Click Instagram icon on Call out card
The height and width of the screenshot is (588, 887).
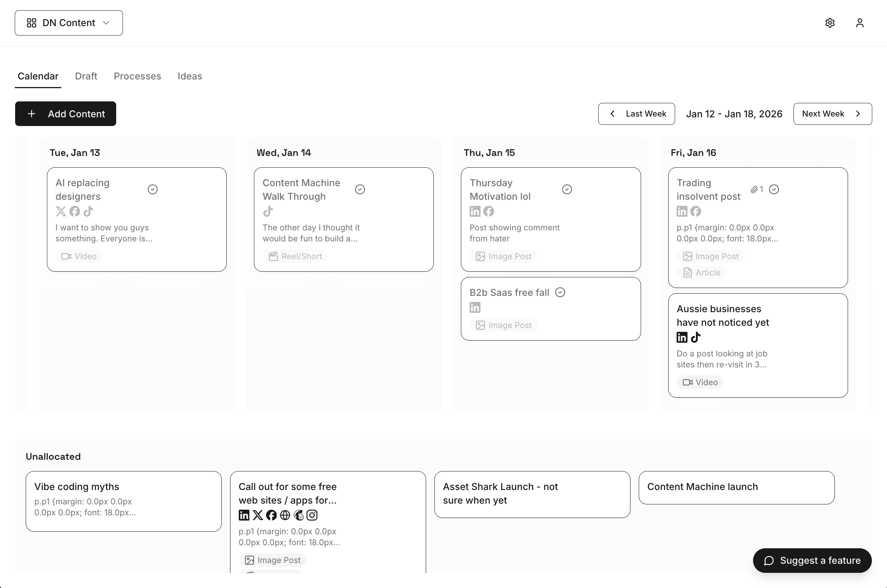point(312,515)
